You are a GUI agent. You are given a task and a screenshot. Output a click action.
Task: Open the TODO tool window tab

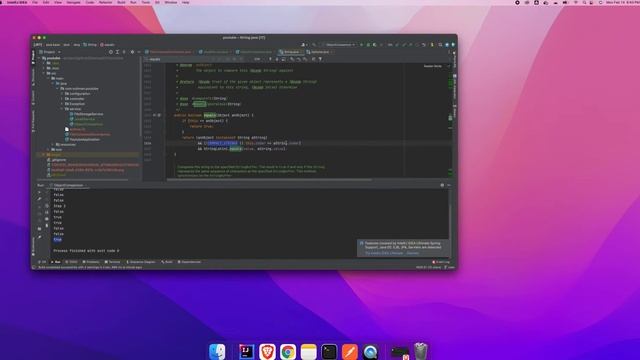click(x=71, y=262)
